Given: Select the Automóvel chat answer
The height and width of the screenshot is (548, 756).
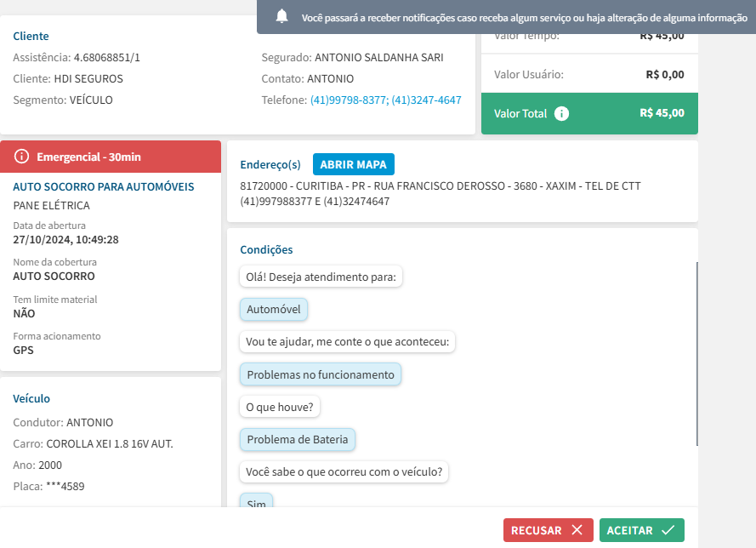Looking at the screenshot, I should 274,309.
